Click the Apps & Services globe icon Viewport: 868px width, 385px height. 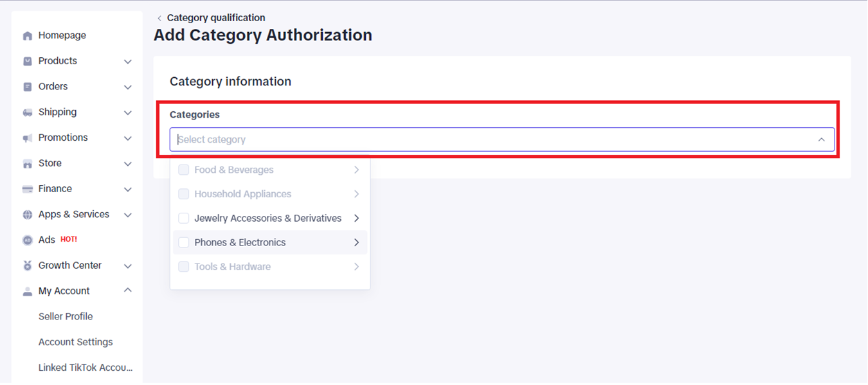(x=28, y=215)
